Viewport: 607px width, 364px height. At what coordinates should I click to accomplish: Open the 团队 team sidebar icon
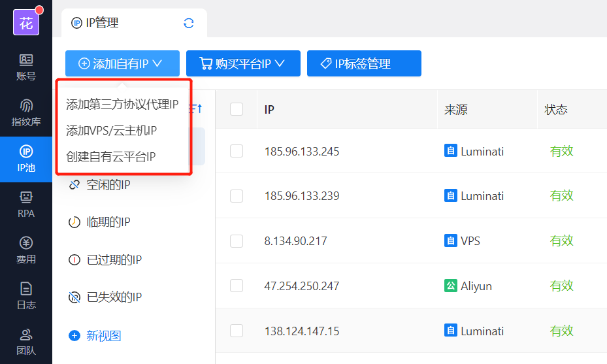[x=26, y=341]
